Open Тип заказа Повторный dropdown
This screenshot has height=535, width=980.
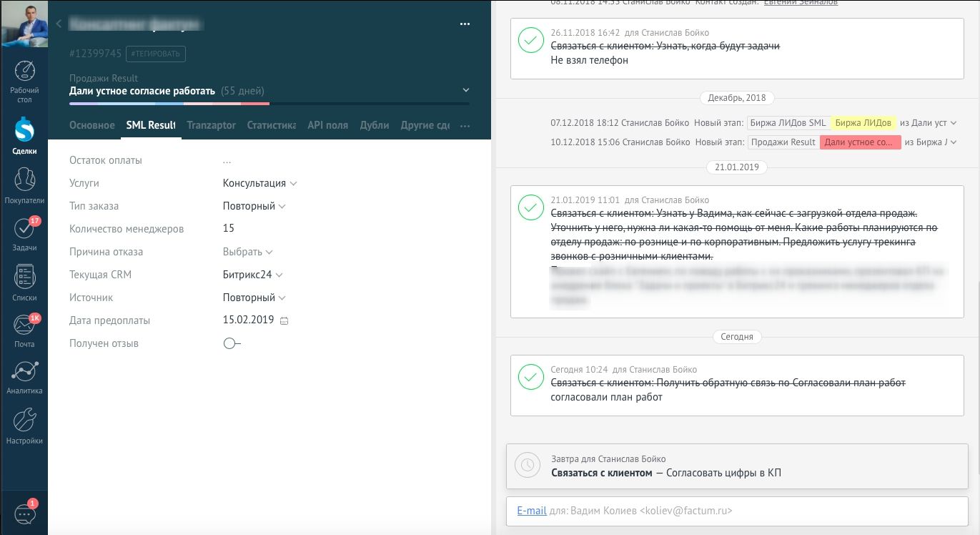point(254,206)
